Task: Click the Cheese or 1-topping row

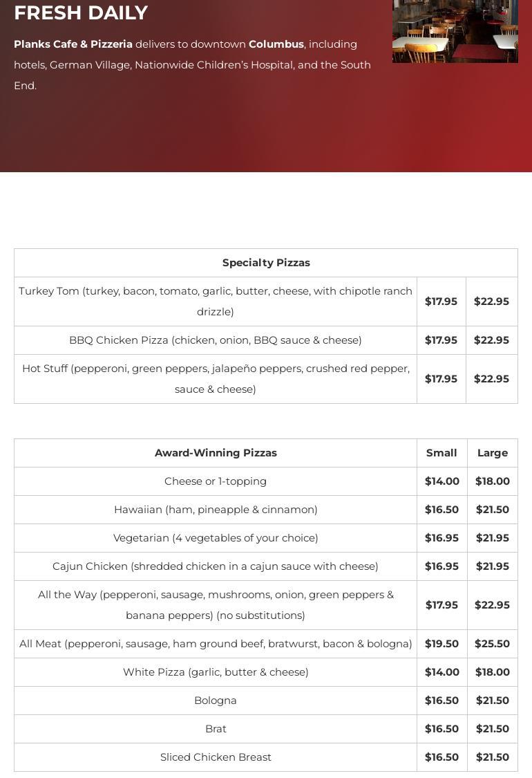Action: coord(216,481)
